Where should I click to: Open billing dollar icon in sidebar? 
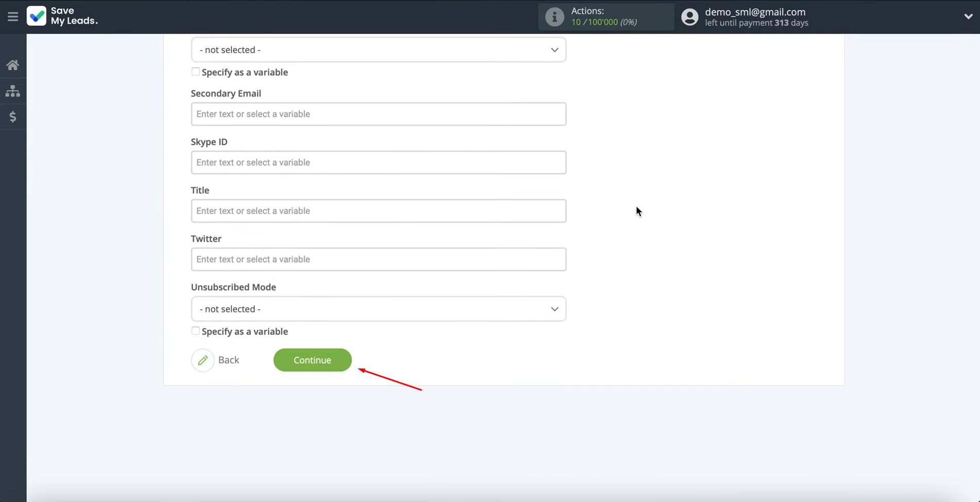point(13,117)
